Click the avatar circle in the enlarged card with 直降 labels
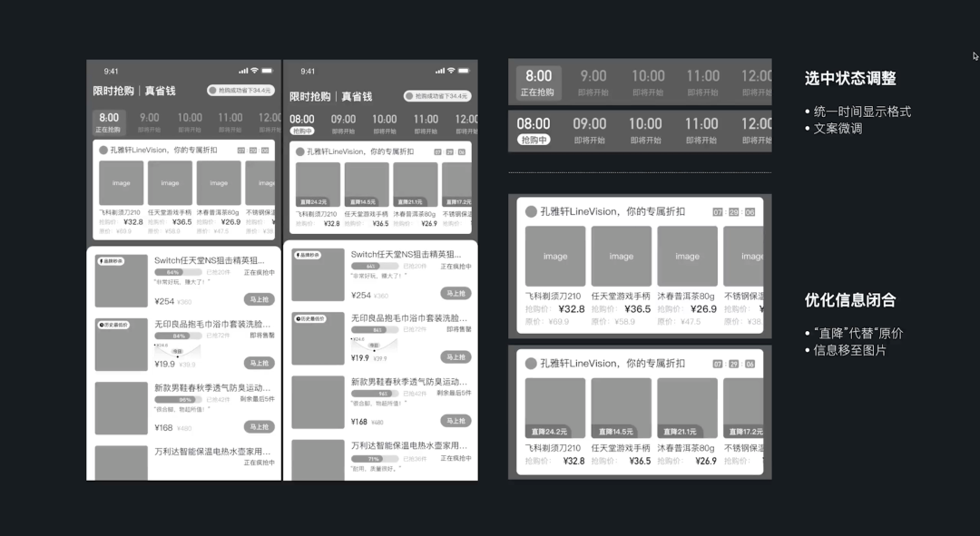This screenshot has width=980, height=536. pyautogui.click(x=531, y=364)
